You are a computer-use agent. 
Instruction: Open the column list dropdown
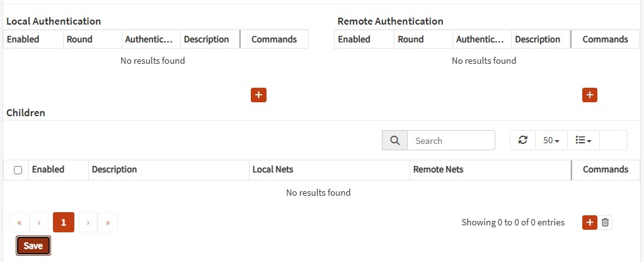pyautogui.click(x=583, y=140)
